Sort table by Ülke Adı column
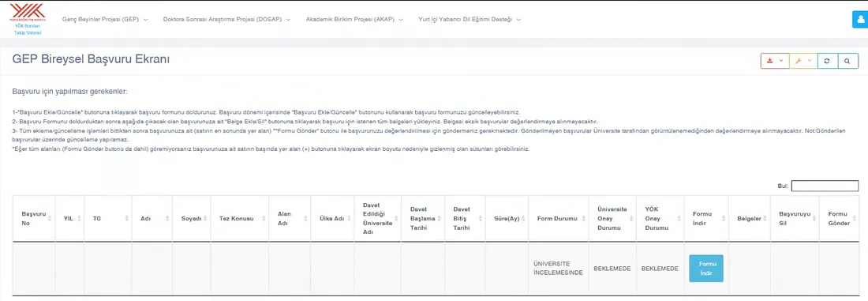The width and height of the screenshot is (868, 301). (x=331, y=218)
